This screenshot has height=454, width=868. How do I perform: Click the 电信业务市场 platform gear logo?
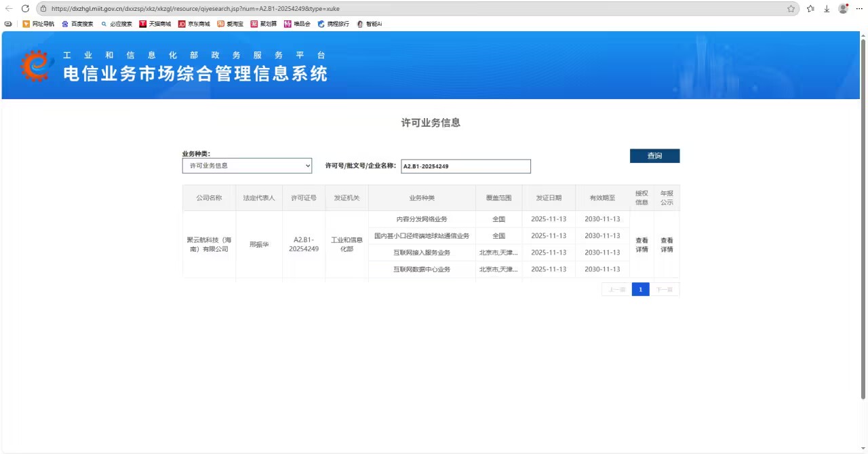[x=35, y=64]
